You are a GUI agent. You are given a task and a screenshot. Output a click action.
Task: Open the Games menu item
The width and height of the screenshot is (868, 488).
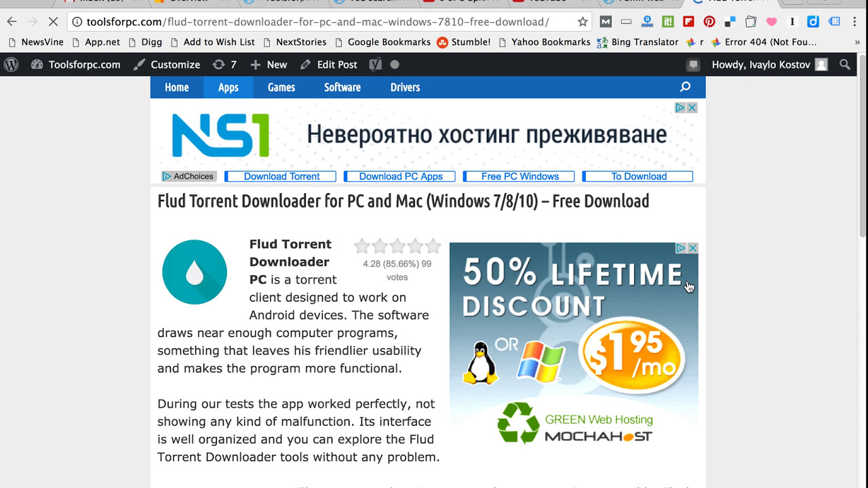click(281, 87)
